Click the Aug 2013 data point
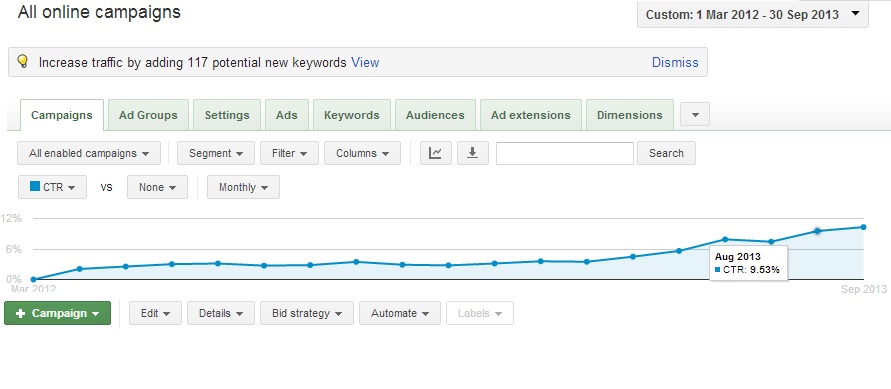891x389 pixels. [x=817, y=231]
